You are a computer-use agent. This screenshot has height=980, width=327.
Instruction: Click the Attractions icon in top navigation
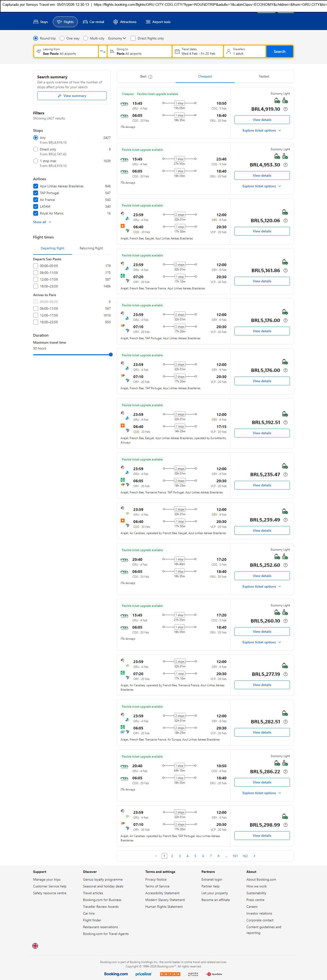point(115,22)
